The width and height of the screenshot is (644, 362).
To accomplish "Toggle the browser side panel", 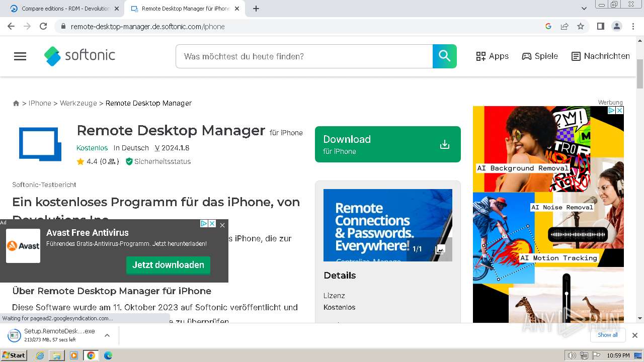I will pos(600,26).
